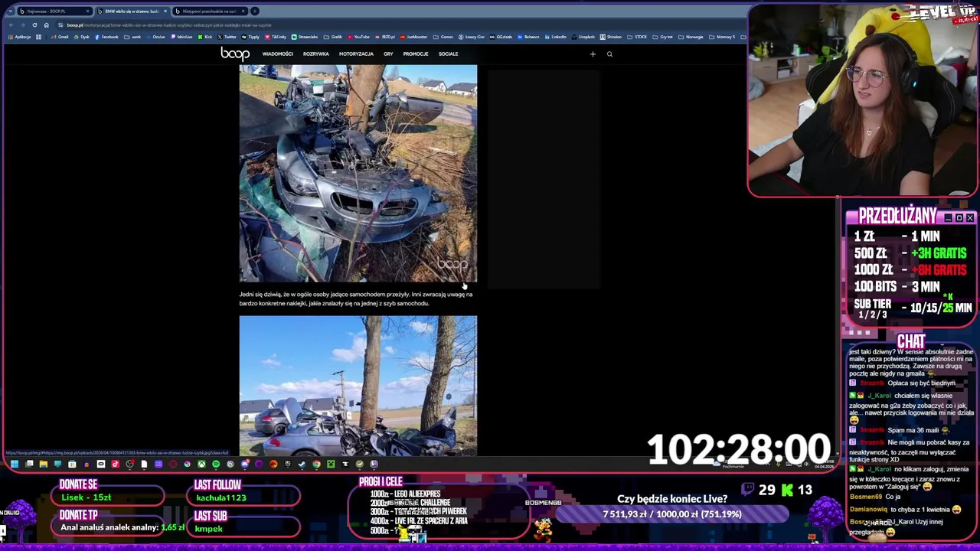Open the boop site search icon
The width and height of the screenshot is (980, 551).
pos(609,54)
